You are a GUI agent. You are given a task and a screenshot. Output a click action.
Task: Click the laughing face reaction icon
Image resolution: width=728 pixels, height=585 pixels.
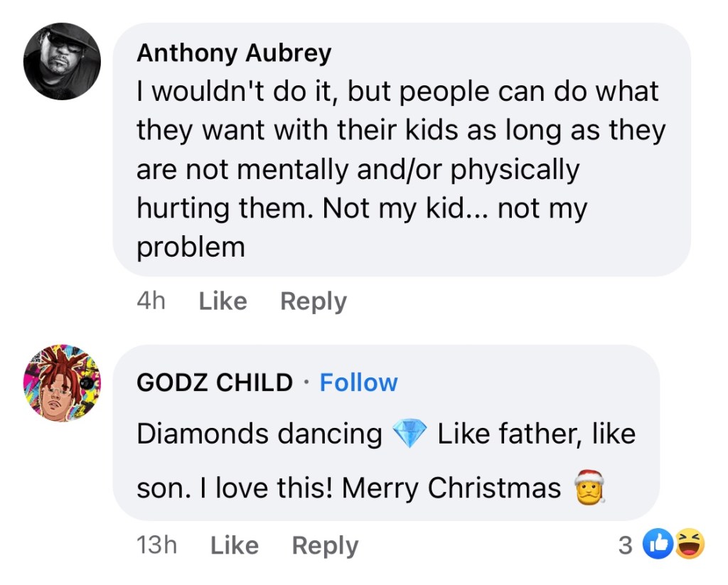point(689,545)
